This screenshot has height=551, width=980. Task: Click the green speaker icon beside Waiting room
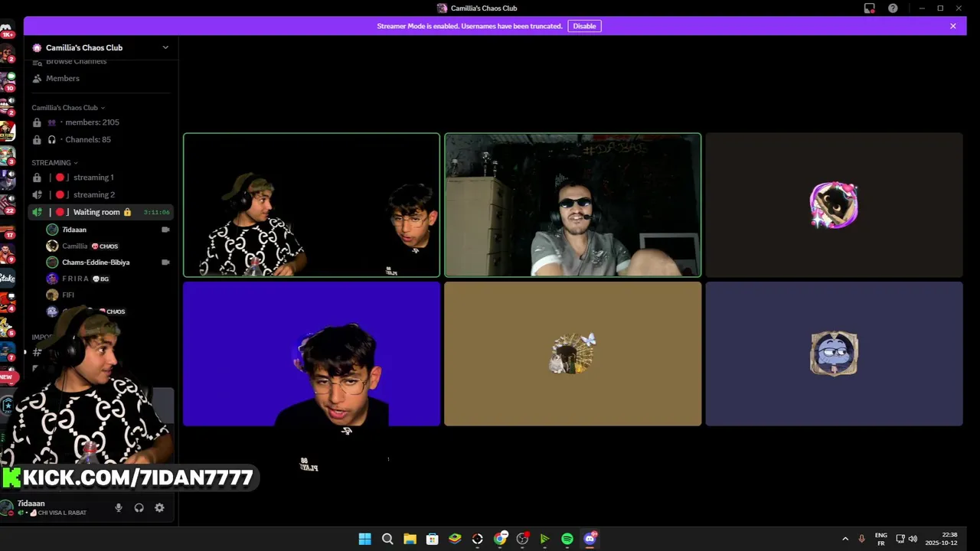[37, 212]
